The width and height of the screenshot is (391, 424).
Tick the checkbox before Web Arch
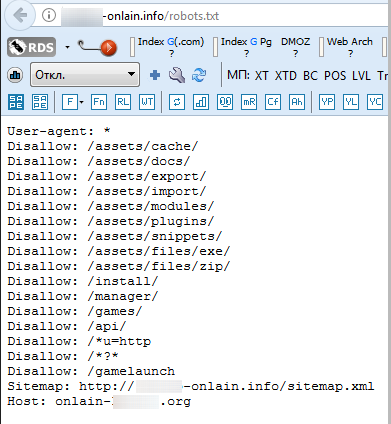tap(321, 47)
